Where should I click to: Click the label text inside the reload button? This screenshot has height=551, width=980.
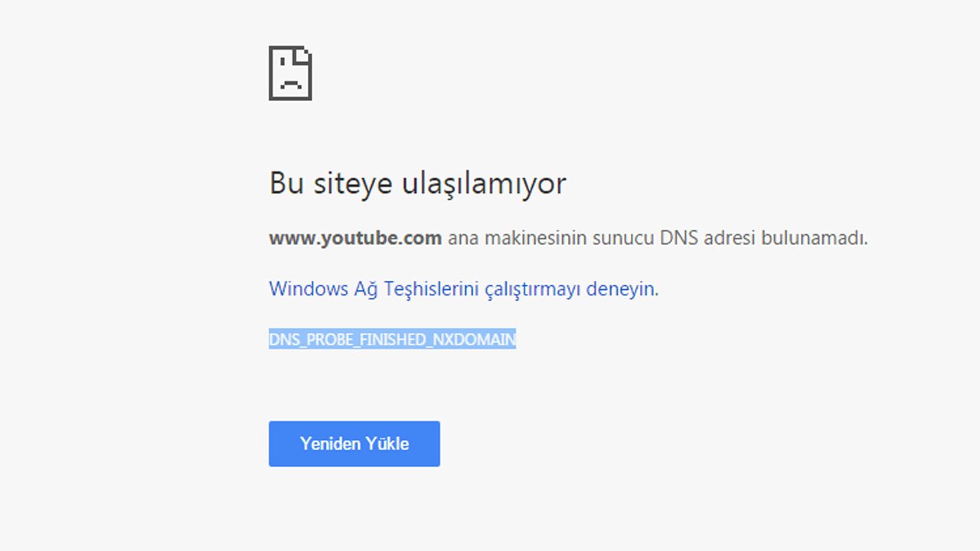tap(354, 444)
